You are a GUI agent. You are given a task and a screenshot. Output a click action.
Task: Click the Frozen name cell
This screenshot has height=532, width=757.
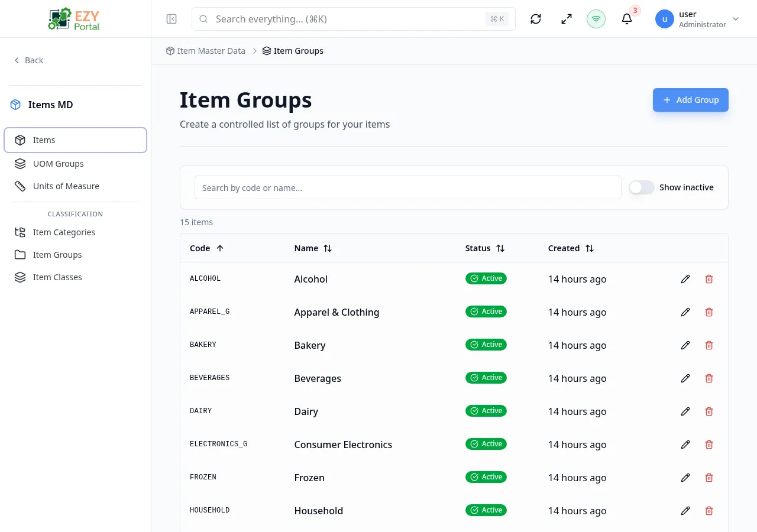[309, 478]
